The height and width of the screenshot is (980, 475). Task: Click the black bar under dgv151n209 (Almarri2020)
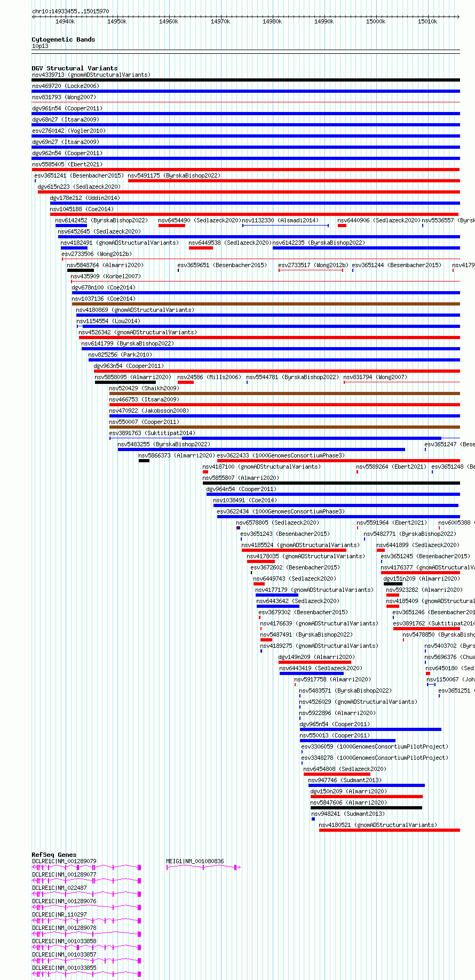(x=393, y=584)
